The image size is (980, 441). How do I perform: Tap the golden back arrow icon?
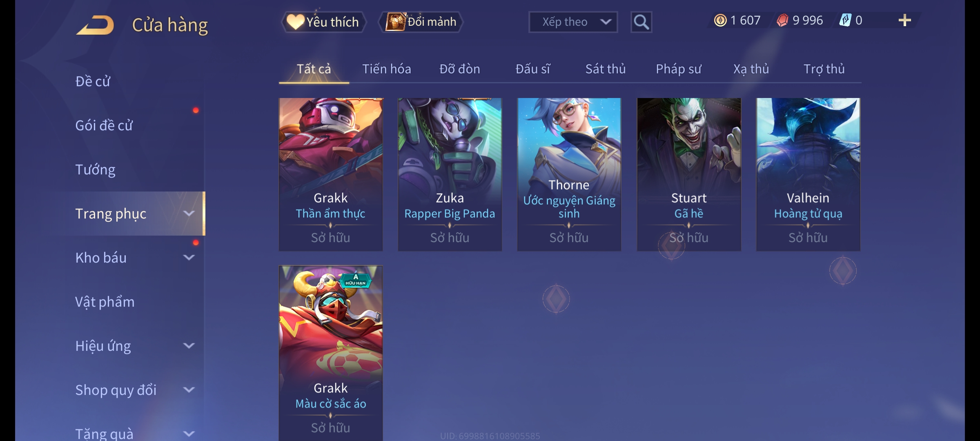tap(95, 25)
